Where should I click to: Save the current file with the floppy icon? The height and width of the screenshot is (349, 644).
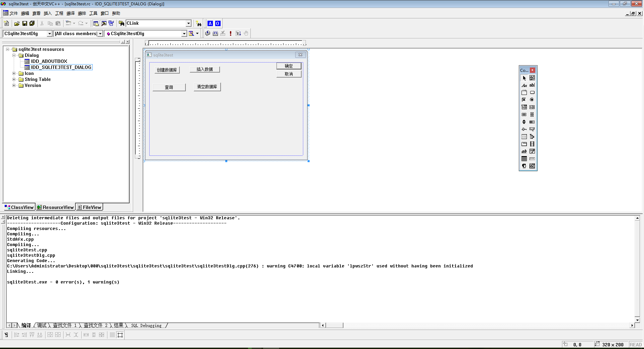[x=24, y=23]
